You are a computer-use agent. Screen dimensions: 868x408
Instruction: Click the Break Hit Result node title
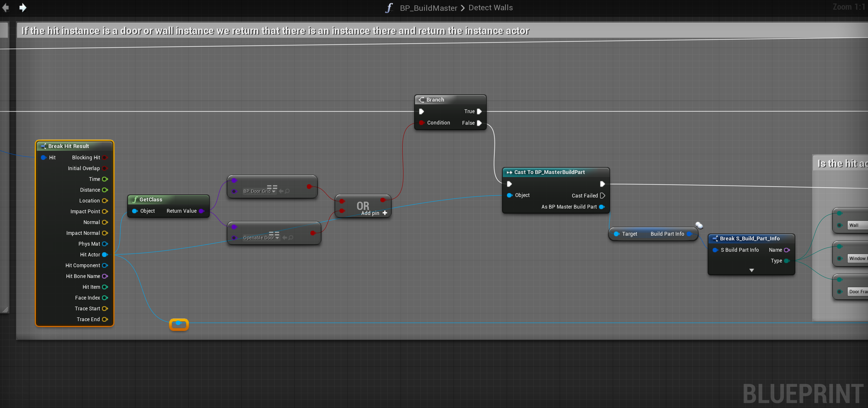click(x=68, y=146)
